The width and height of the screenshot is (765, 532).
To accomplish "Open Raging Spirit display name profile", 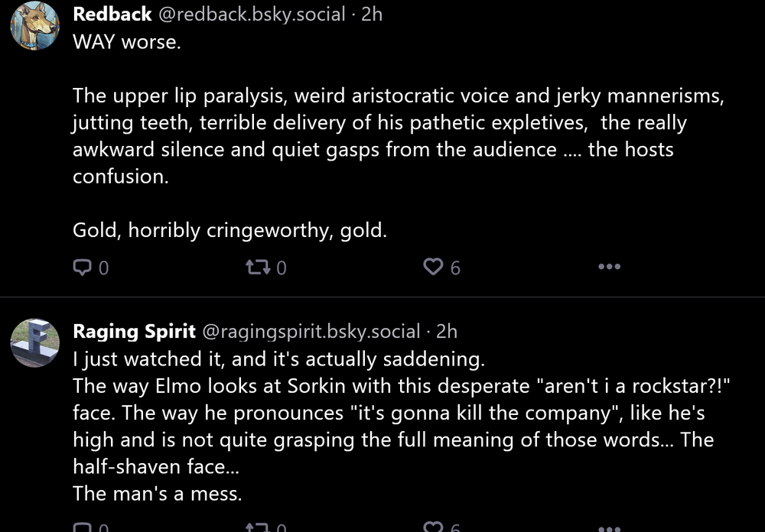I will click(x=133, y=332).
